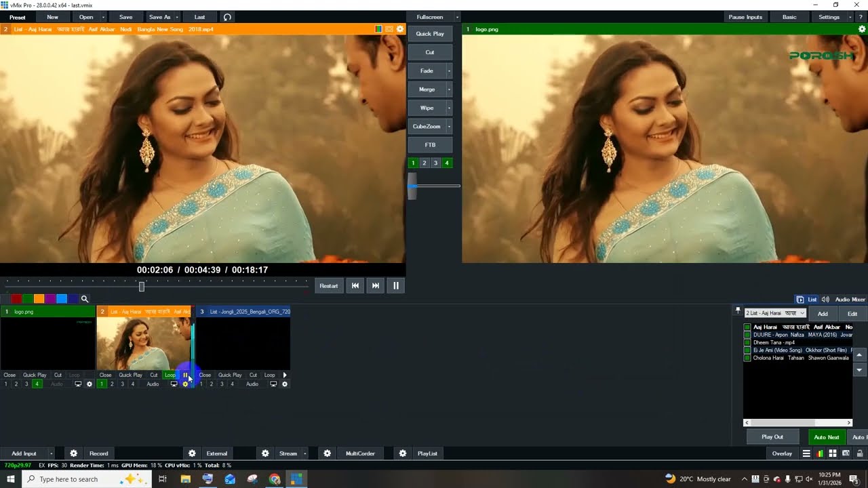Open the Add Input dropdown arrow
868x488 pixels.
(51, 453)
